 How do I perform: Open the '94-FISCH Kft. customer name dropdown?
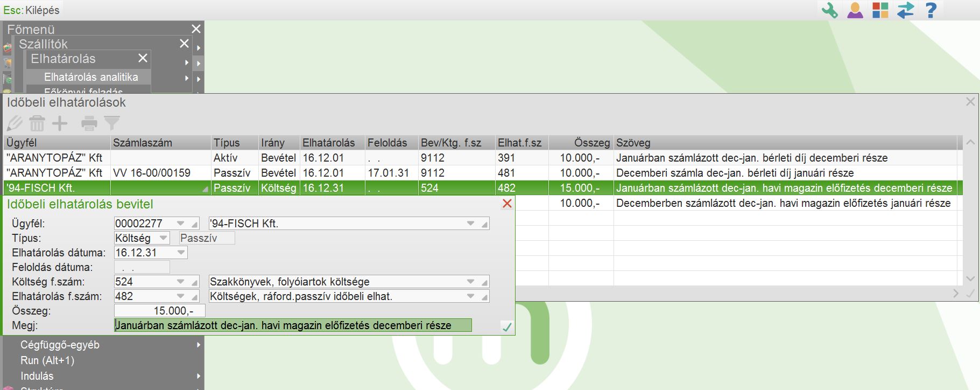coord(470,224)
